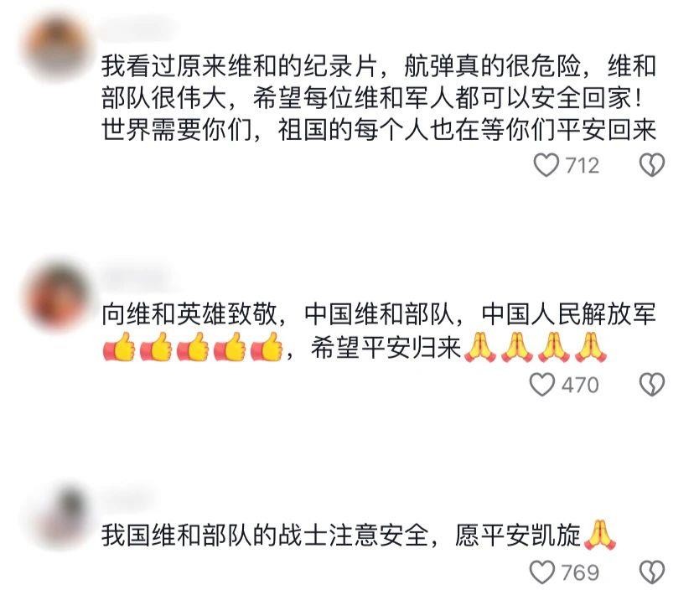The image size is (694, 616).
Task: Select comment starting 向维和英雄致敬
Action: click(x=379, y=330)
